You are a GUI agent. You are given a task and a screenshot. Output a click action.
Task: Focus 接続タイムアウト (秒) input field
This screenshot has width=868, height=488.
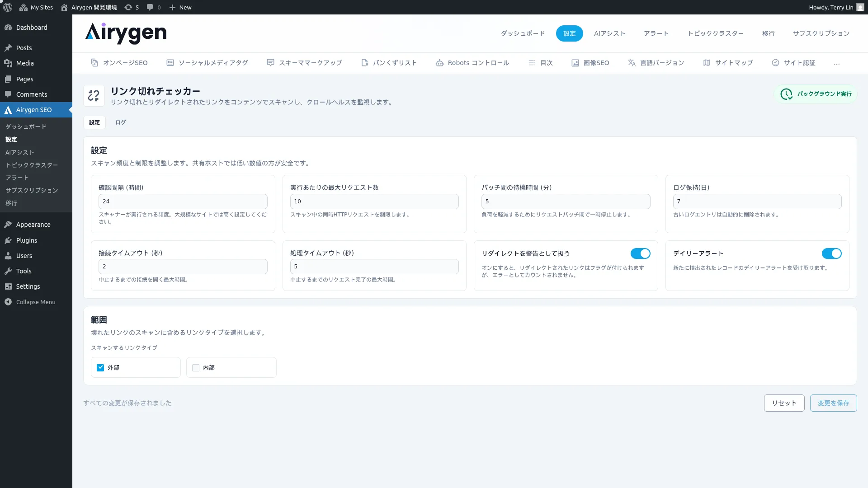pos(183,267)
